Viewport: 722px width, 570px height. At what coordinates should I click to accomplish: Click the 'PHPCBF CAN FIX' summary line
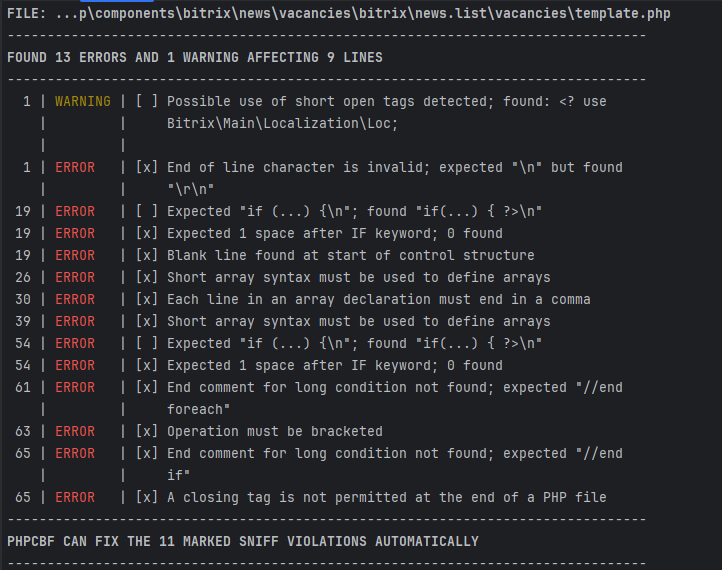[243, 541]
